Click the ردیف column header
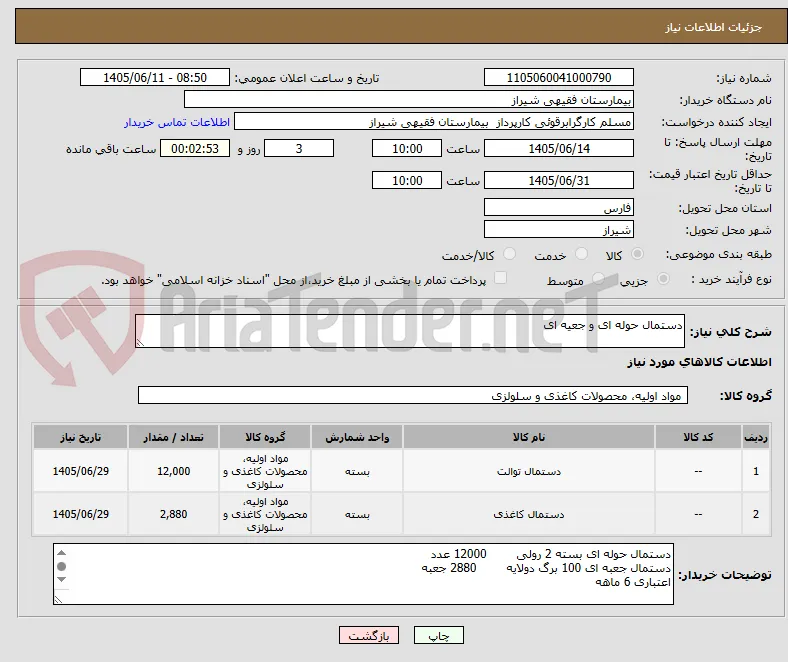The image size is (788, 662). [756, 437]
